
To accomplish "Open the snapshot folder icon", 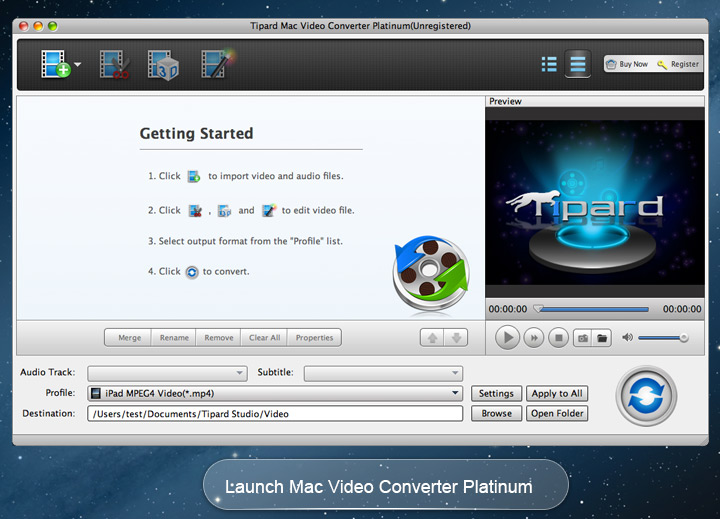I will pyautogui.click(x=602, y=338).
